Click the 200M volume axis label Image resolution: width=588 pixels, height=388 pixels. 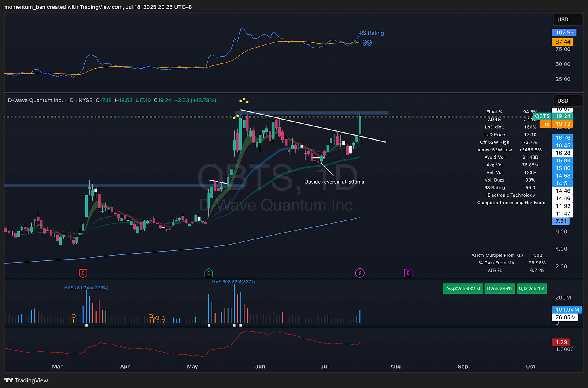tap(563, 298)
